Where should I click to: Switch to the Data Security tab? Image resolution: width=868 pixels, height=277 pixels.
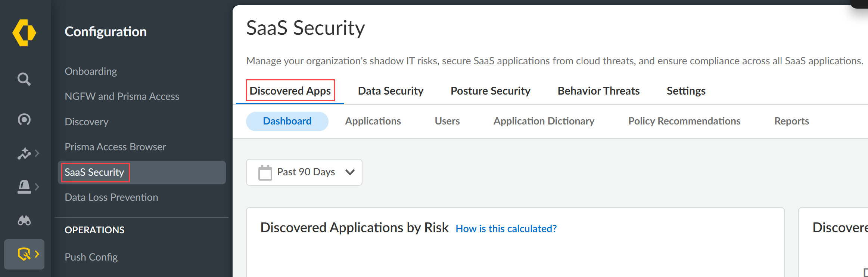pyautogui.click(x=391, y=90)
